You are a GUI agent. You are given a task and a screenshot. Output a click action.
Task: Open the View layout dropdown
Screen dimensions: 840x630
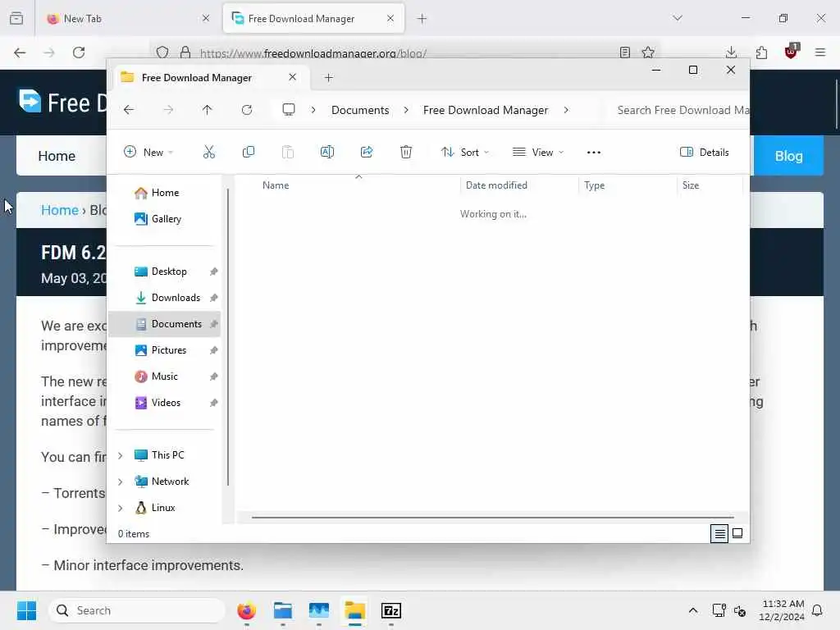click(x=538, y=152)
